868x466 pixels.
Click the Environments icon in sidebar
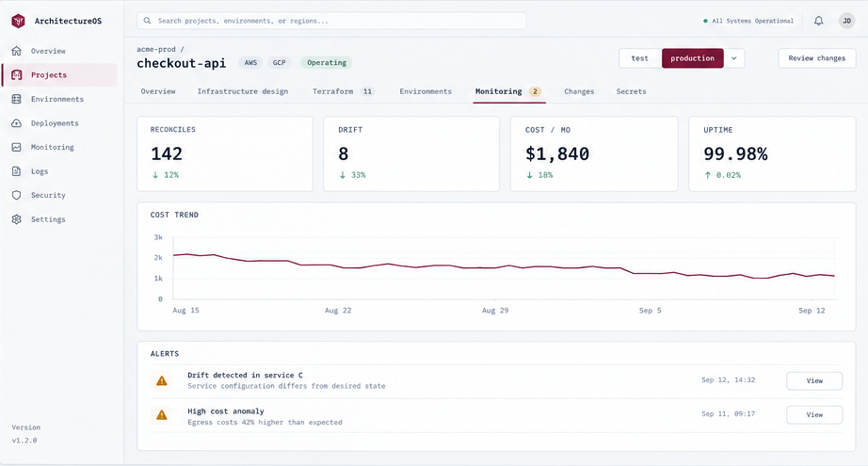17,99
